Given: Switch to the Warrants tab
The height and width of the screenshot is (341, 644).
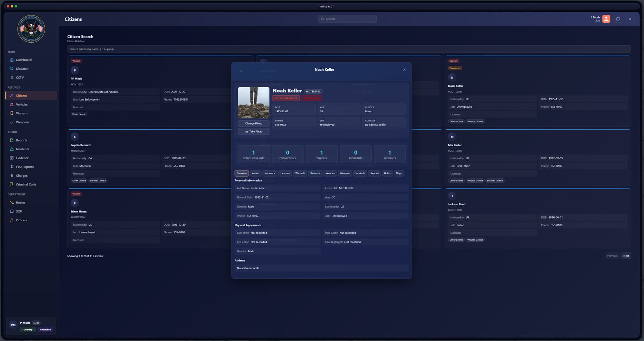Looking at the screenshot, I should pos(300,173).
